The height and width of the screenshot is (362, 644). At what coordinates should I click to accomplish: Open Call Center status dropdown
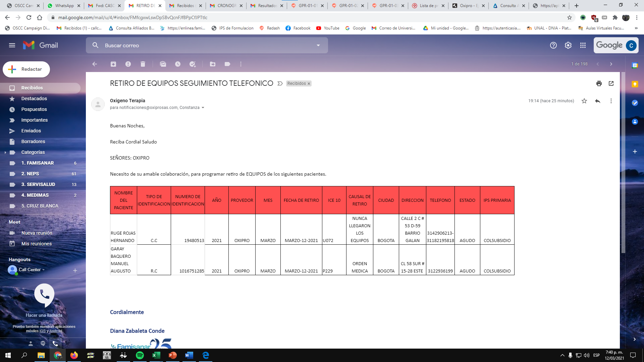pyautogui.click(x=43, y=270)
